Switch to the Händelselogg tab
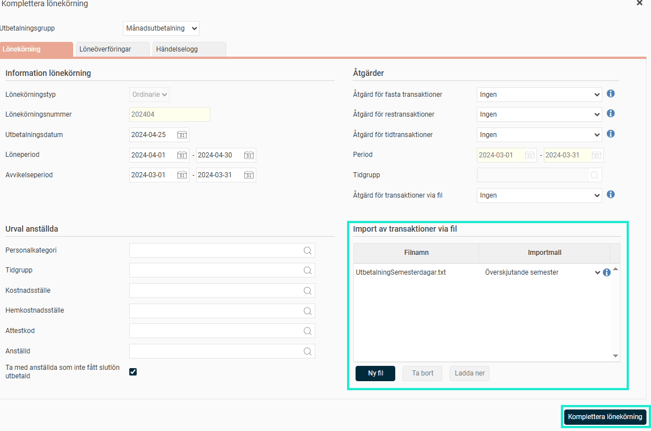The image size is (651, 431). pyautogui.click(x=176, y=49)
